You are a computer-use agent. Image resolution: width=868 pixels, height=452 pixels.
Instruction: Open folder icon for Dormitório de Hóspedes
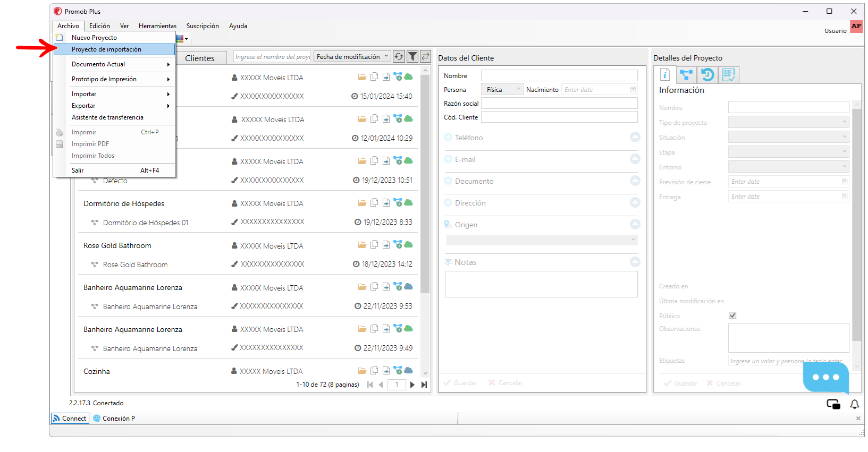pyautogui.click(x=362, y=203)
